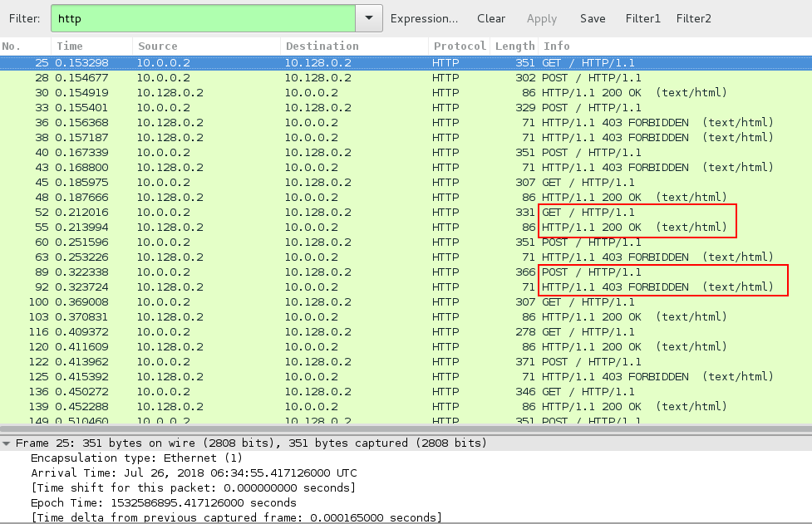
Task: Clear the display filter
Action: (491, 18)
